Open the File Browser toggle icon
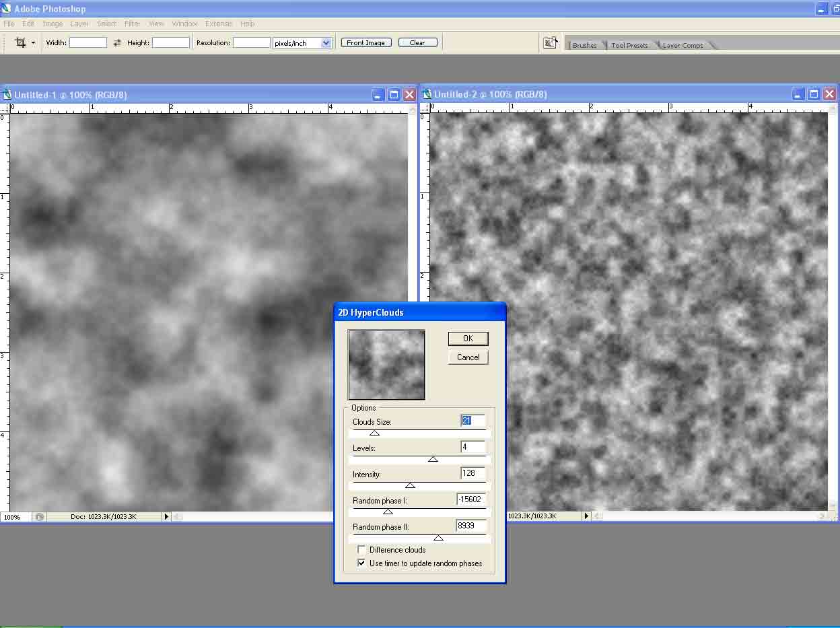This screenshot has width=840, height=628. (x=550, y=42)
